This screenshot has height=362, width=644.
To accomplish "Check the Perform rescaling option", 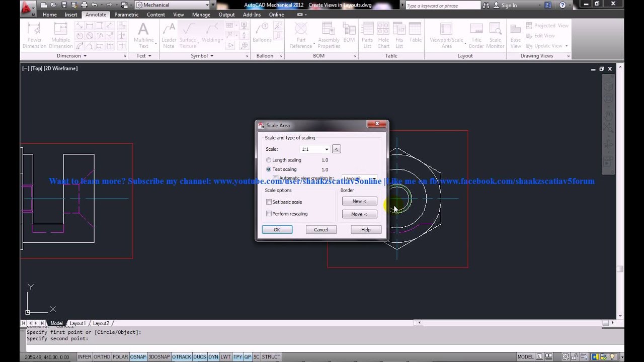I will click(269, 214).
